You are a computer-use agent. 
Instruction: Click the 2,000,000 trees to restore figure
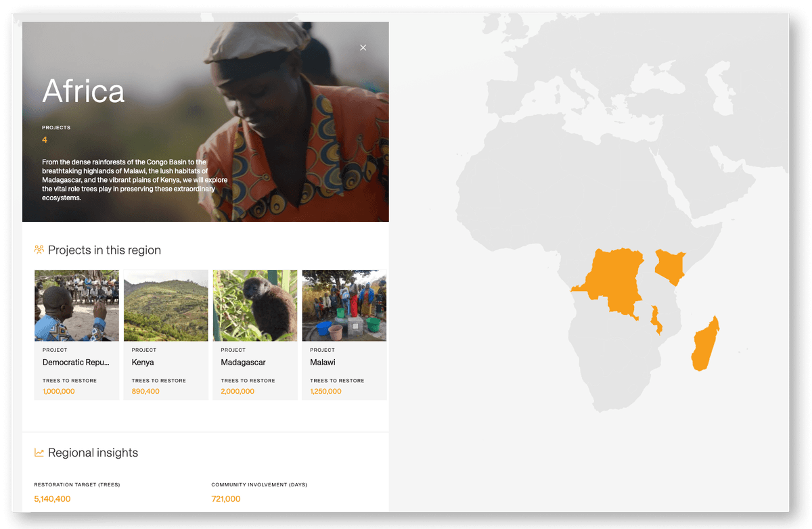(238, 391)
